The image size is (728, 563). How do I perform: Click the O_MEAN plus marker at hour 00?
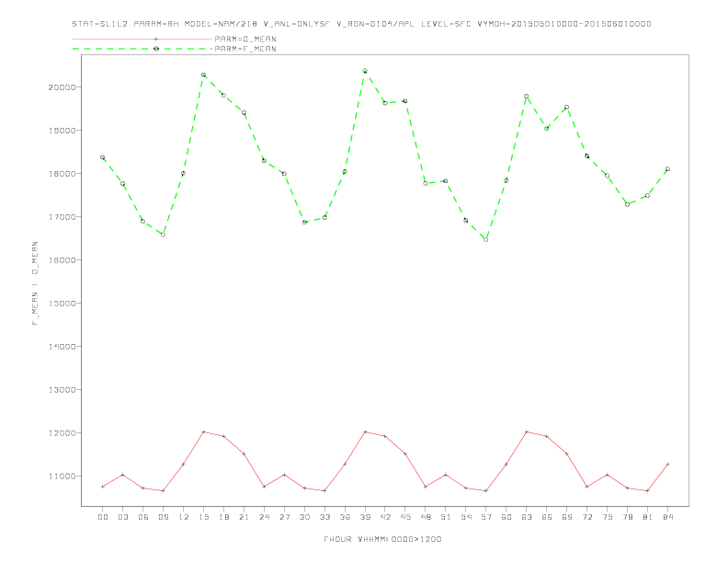pos(103,487)
